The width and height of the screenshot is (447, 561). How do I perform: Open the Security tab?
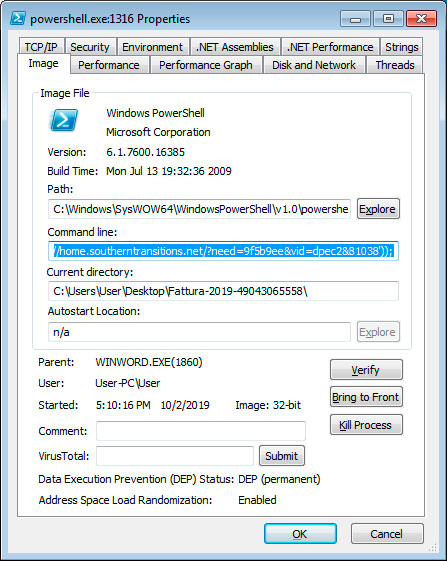coord(90,47)
